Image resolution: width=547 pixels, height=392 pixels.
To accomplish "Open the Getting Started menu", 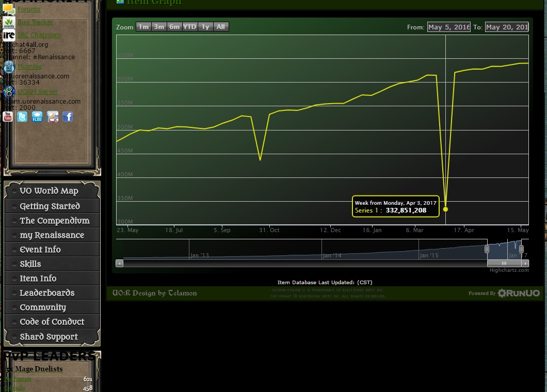I will coord(52,206).
